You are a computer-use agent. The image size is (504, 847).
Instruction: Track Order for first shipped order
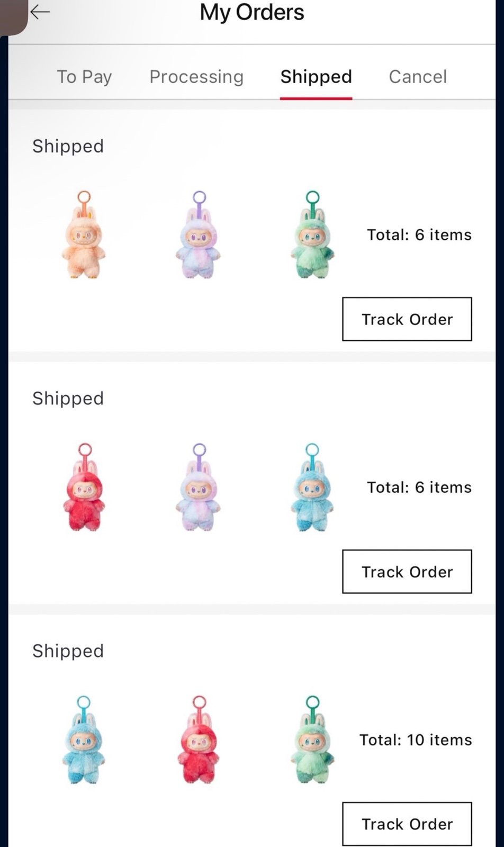click(407, 319)
